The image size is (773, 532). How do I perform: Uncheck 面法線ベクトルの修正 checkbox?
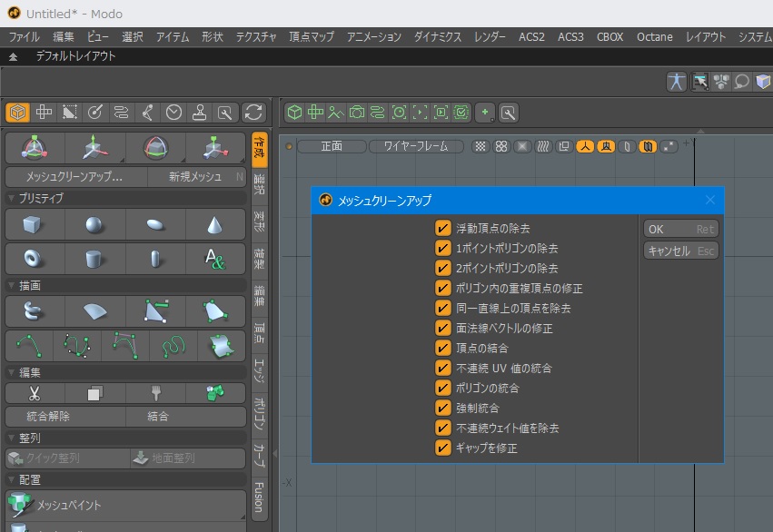point(442,328)
